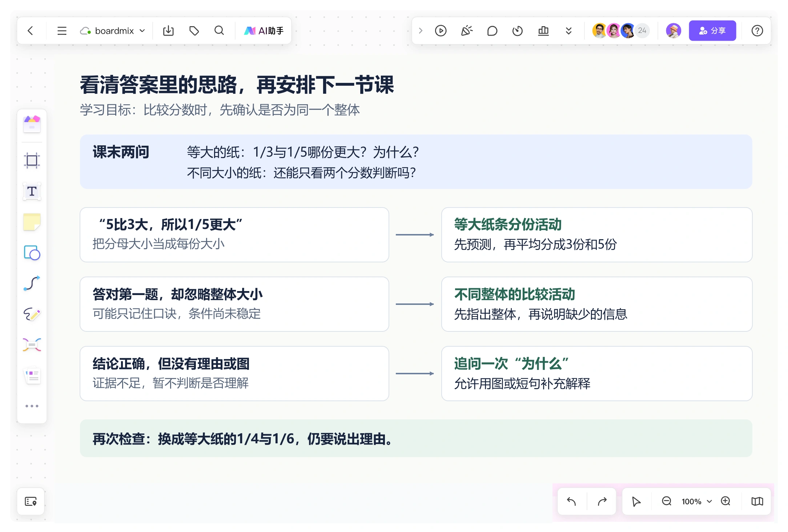Select the Shapes tool

(32, 253)
